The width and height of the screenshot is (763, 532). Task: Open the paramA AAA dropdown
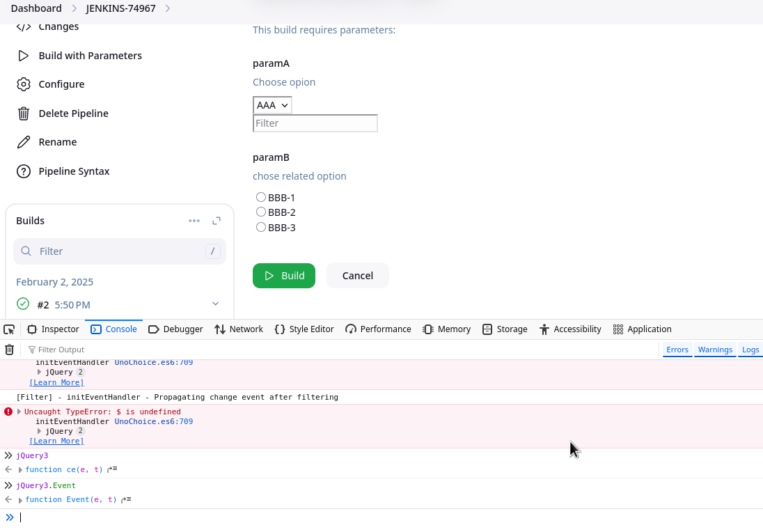(272, 105)
